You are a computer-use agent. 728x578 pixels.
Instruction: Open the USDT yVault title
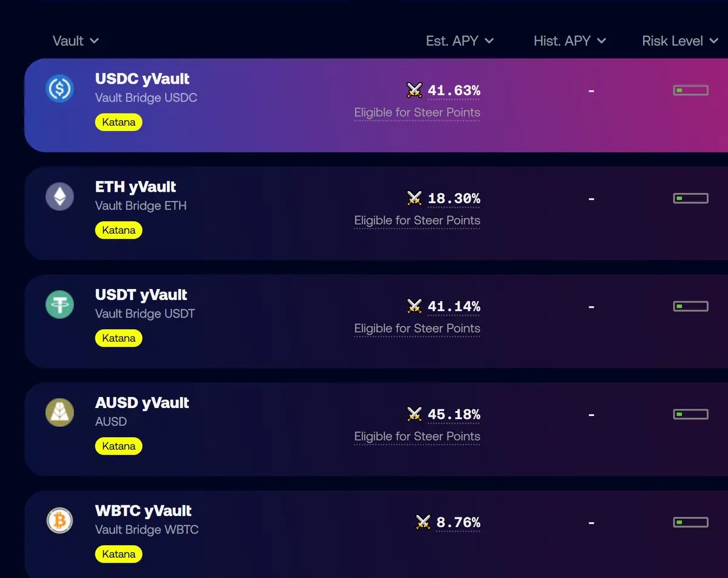click(141, 295)
